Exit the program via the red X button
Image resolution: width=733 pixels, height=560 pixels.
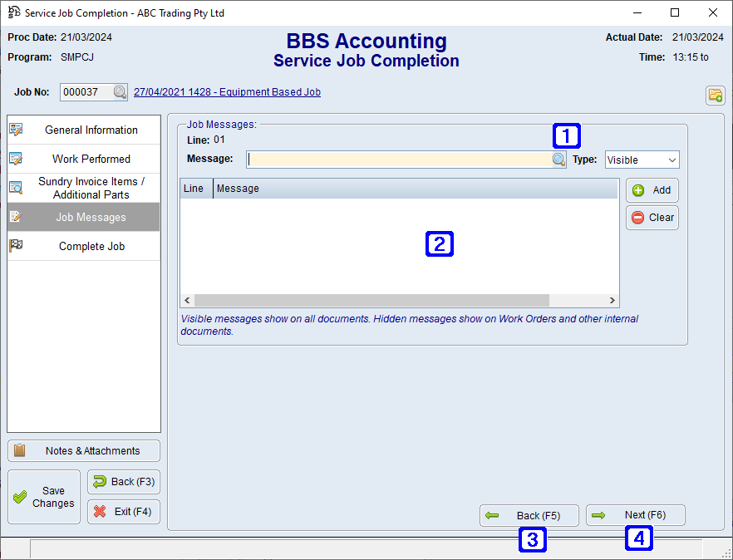tap(123, 511)
